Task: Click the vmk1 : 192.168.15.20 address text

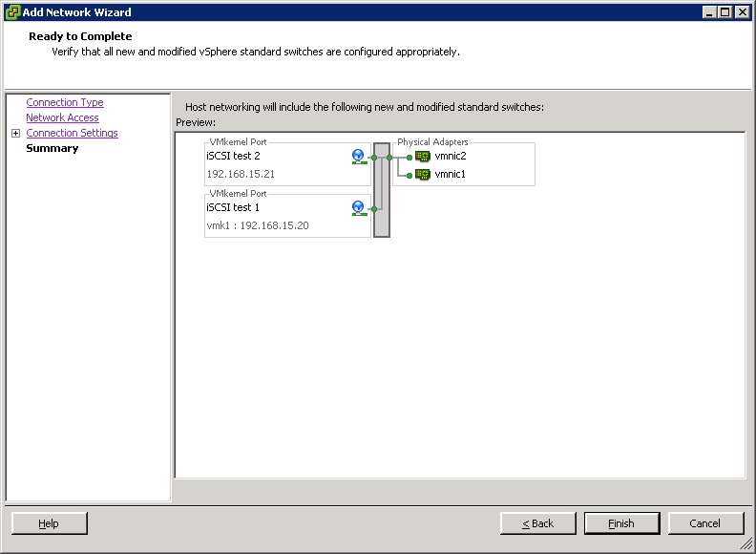Action: [x=258, y=226]
